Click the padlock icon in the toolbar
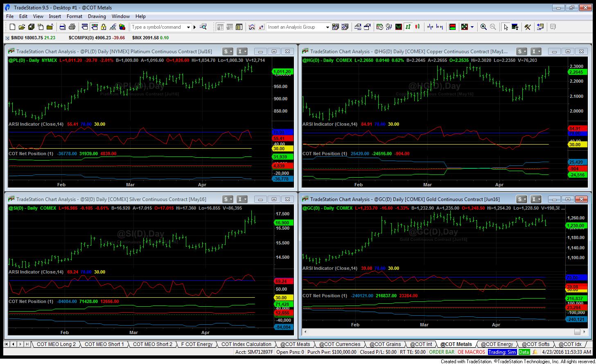 (104, 27)
